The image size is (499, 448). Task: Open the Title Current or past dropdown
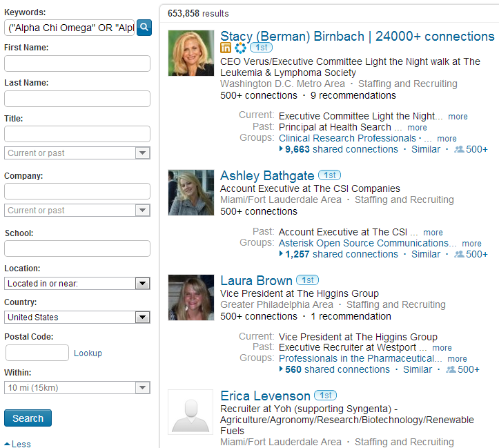(x=77, y=153)
